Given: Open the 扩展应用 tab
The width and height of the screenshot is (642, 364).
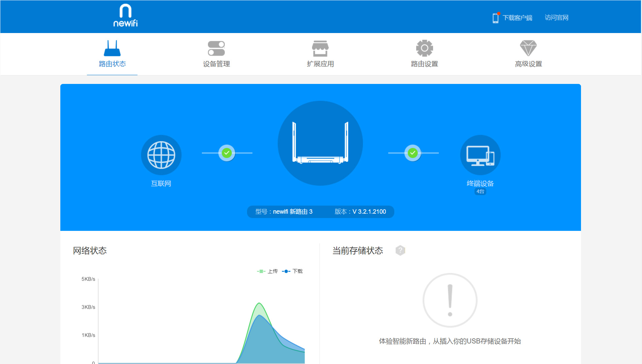Looking at the screenshot, I should pos(320,64).
